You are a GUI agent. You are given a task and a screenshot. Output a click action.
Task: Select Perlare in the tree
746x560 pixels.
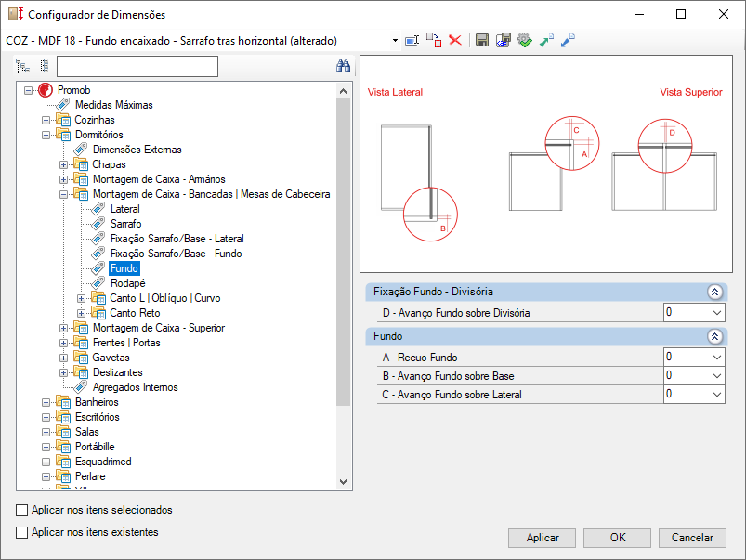coord(90,476)
